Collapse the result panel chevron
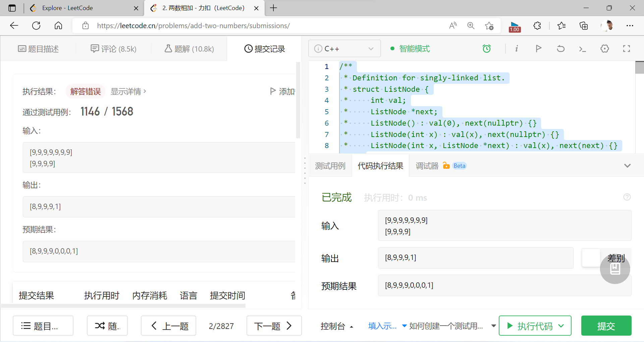Screen dimensions: 644x342 pyautogui.click(x=627, y=165)
